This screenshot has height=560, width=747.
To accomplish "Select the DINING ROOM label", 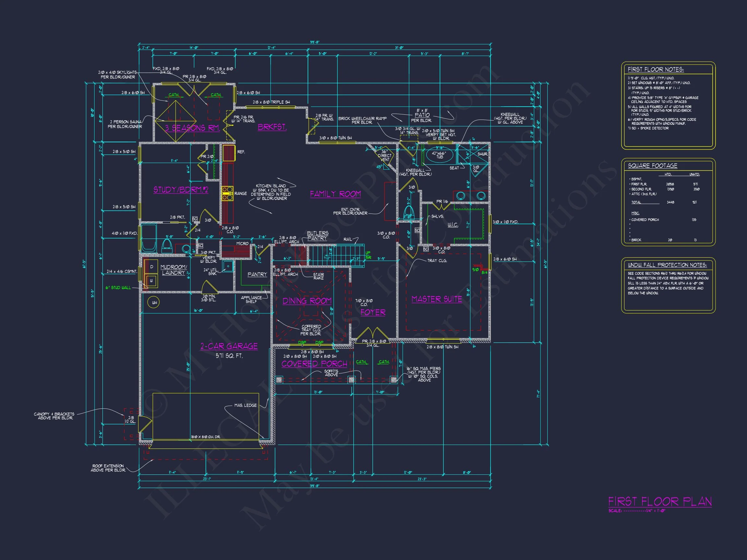I will click(x=307, y=301).
